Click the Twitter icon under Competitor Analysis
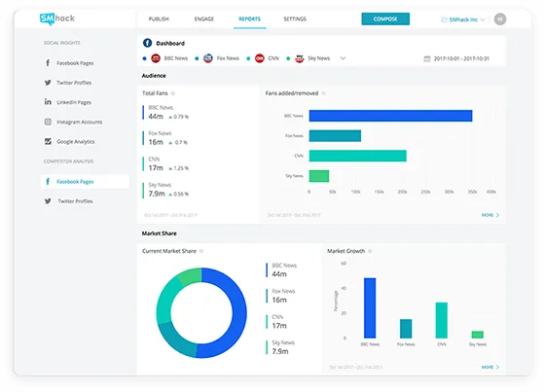Viewport: 544px width, 392px height. click(48, 201)
